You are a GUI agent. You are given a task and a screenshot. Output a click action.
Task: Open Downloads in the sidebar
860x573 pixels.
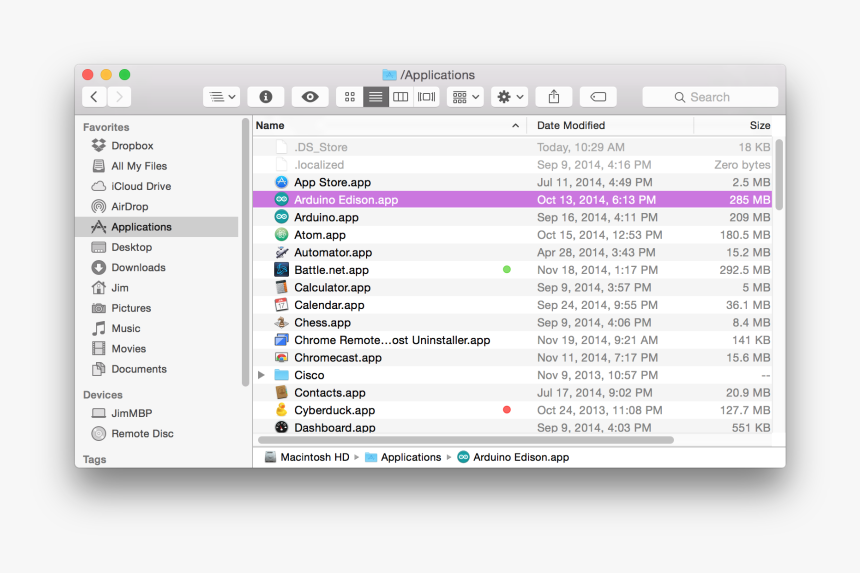point(138,268)
